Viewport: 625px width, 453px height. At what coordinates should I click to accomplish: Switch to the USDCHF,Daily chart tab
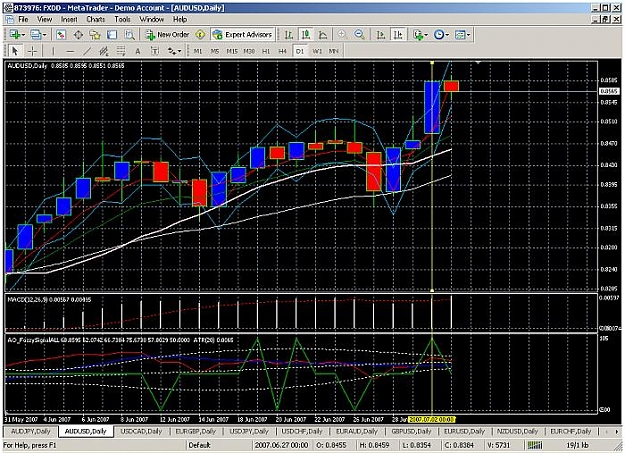click(x=302, y=431)
